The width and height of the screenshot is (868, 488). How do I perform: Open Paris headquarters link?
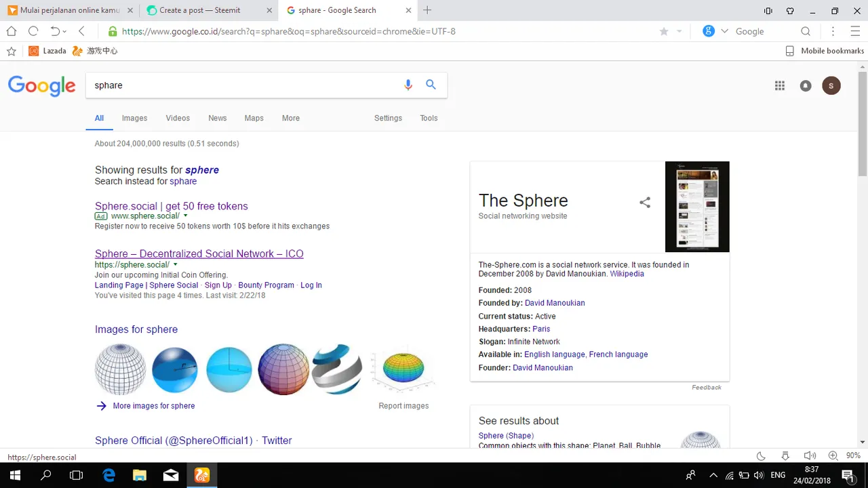pyautogui.click(x=541, y=329)
